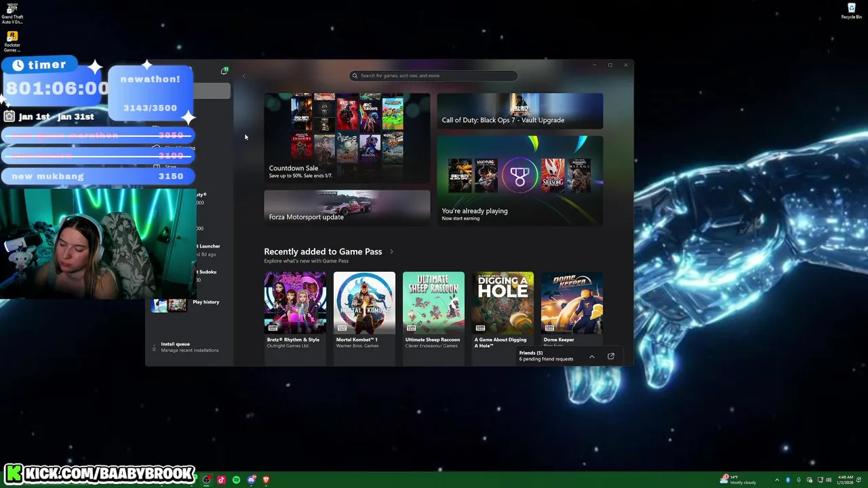Open Discord from the taskbar

point(251,480)
